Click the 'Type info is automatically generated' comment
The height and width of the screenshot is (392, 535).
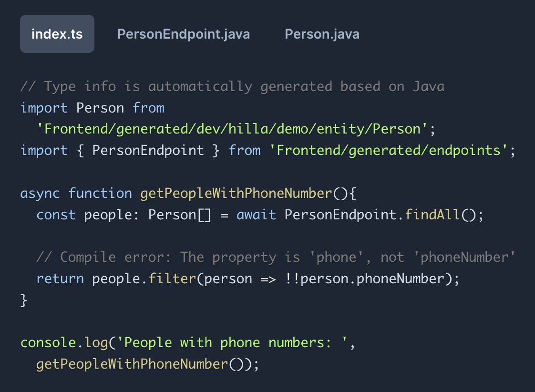(x=232, y=86)
